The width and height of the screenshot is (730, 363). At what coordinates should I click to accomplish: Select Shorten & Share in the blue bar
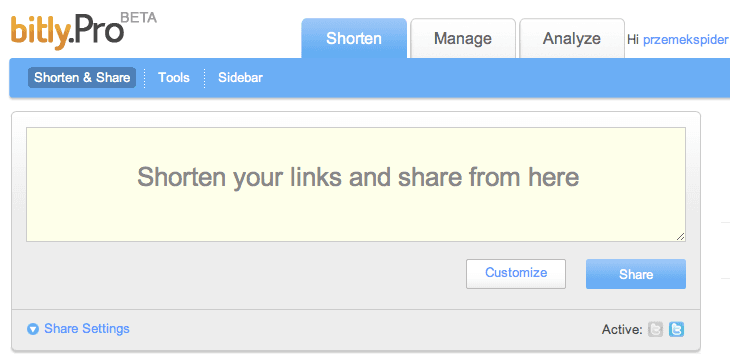pos(82,77)
